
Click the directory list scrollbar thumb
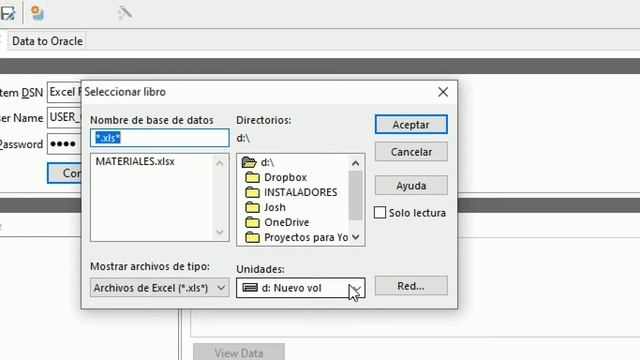point(356,195)
